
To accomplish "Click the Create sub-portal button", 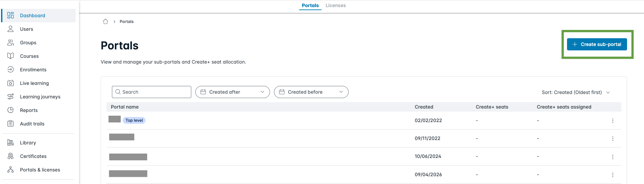I will tap(597, 44).
